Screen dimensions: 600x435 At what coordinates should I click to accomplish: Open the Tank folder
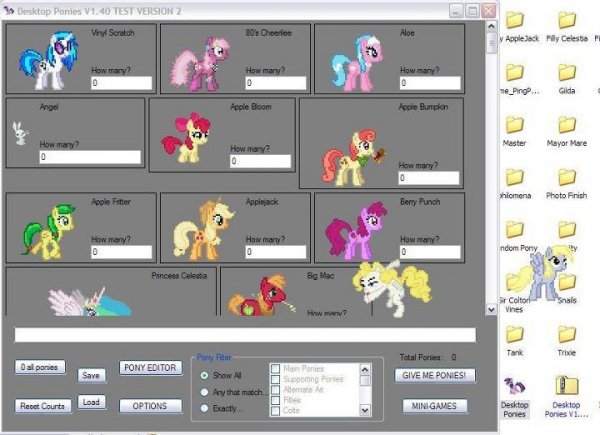point(515,341)
